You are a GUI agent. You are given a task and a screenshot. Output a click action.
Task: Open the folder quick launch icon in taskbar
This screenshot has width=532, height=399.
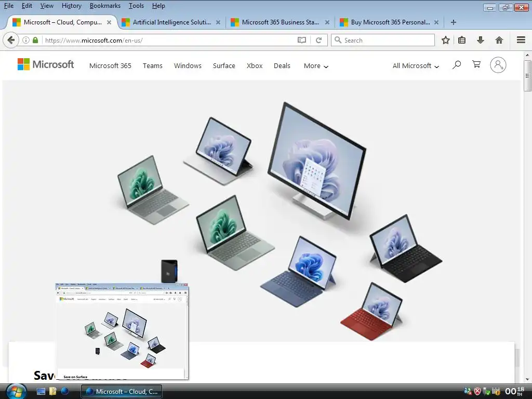[53, 391]
